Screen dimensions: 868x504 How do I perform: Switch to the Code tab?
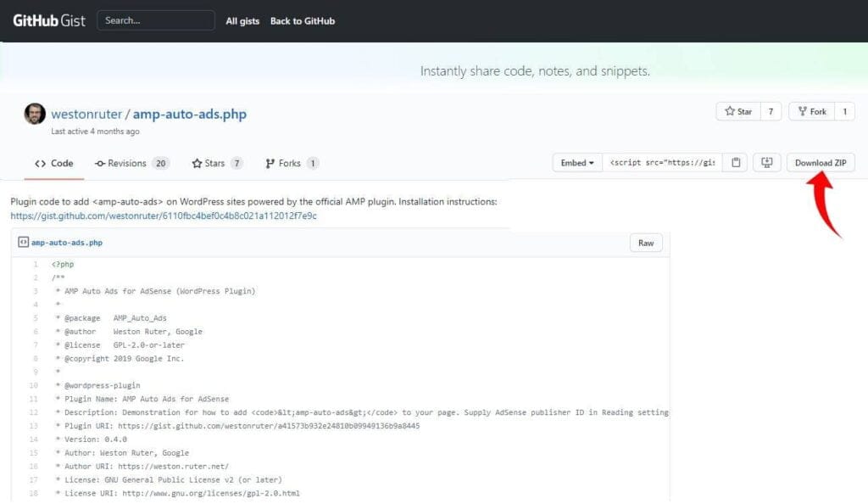[x=53, y=164]
